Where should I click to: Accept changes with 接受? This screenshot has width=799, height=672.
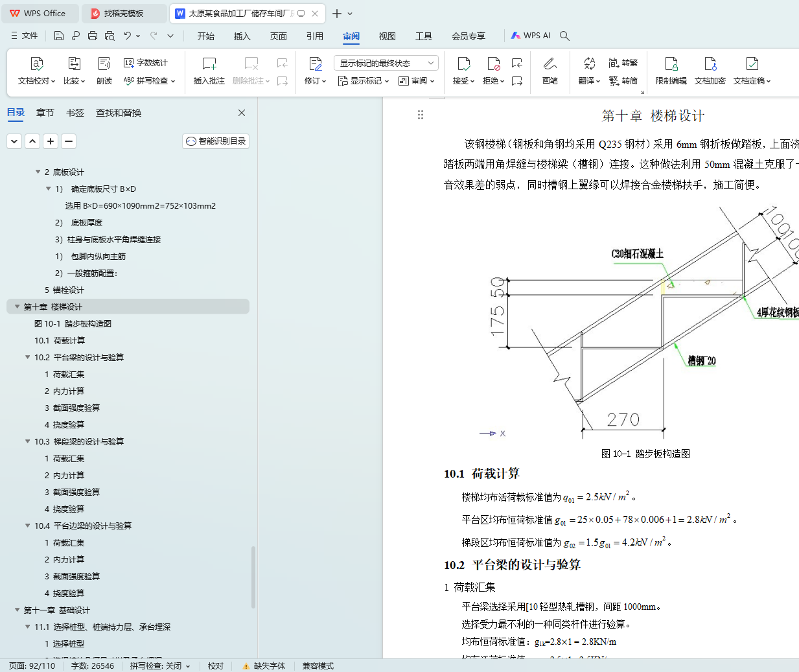click(x=463, y=71)
